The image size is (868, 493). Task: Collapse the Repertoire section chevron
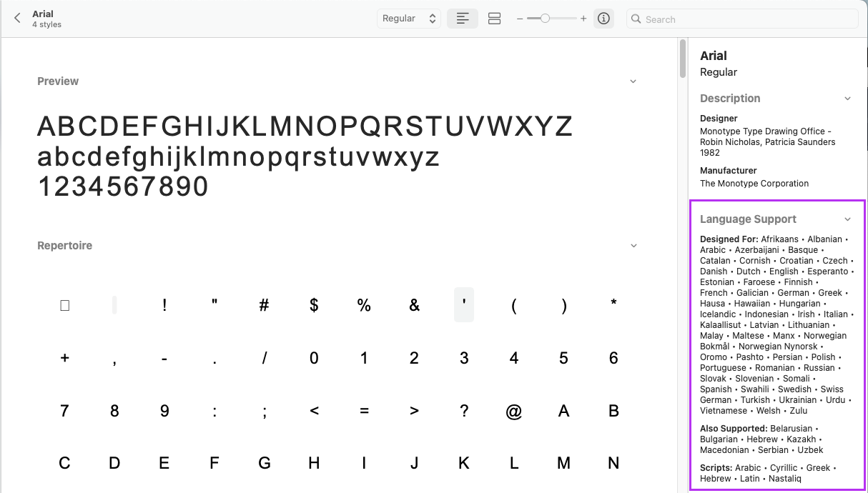(633, 246)
